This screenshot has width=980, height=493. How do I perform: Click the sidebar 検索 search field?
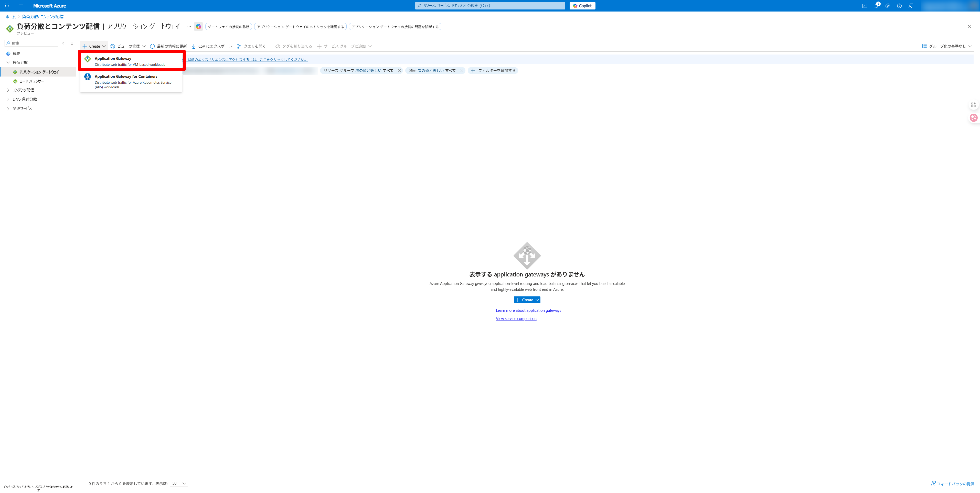[x=34, y=43]
